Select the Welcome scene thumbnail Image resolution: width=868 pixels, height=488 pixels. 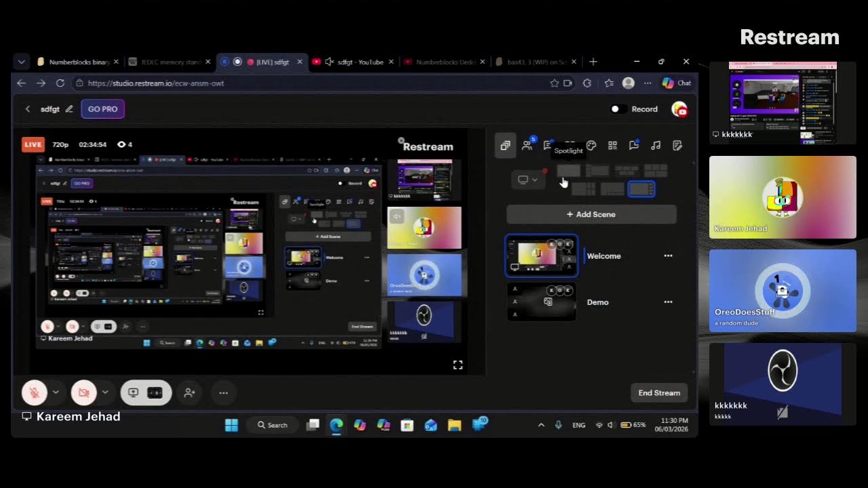[x=541, y=256]
